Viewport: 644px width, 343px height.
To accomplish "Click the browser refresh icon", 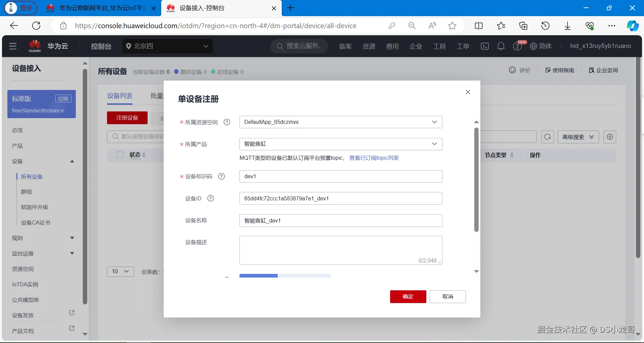I will pyautogui.click(x=36, y=26).
